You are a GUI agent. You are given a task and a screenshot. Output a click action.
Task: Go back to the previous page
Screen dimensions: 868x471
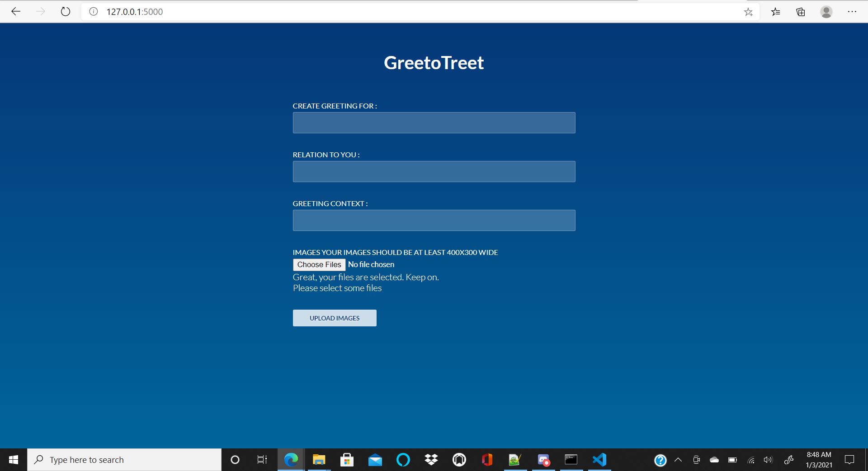(x=16, y=12)
